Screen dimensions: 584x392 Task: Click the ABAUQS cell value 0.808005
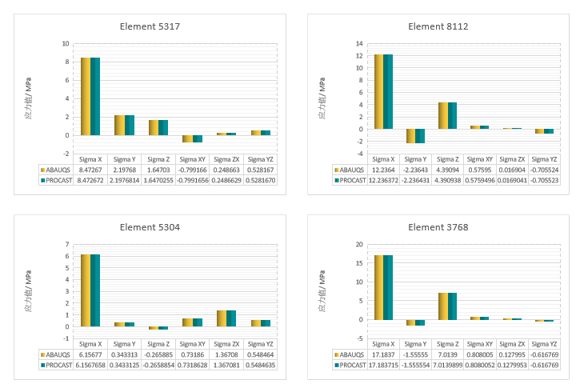(x=480, y=354)
